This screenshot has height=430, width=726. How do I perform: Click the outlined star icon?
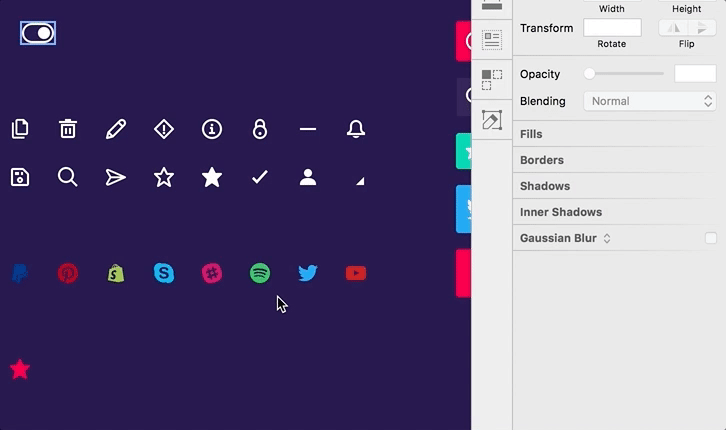tap(164, 177)
